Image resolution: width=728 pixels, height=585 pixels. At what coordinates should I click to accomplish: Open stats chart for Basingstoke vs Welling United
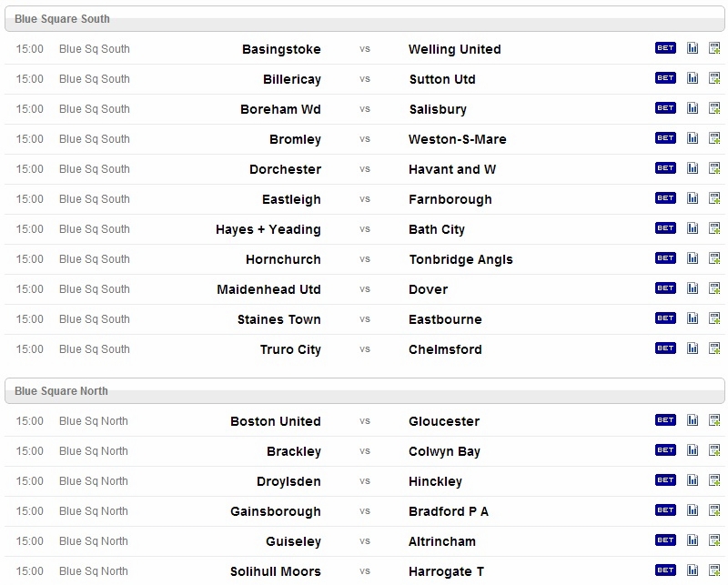[693, 48]
